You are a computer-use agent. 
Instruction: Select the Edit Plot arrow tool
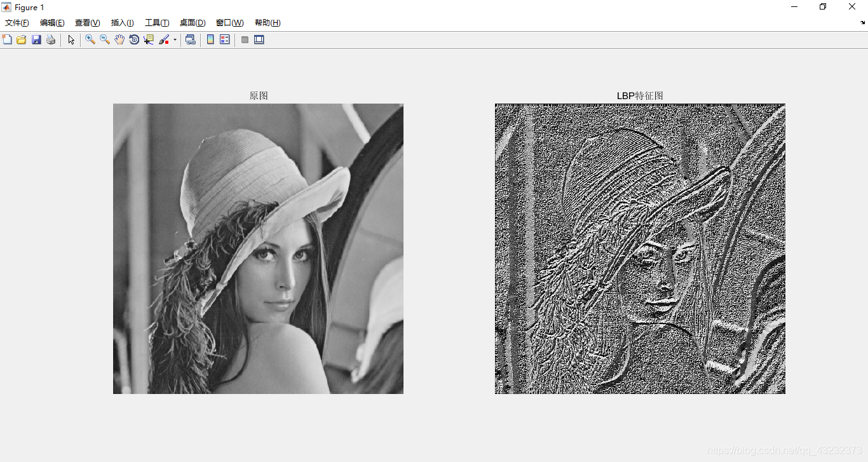[71, 39]
